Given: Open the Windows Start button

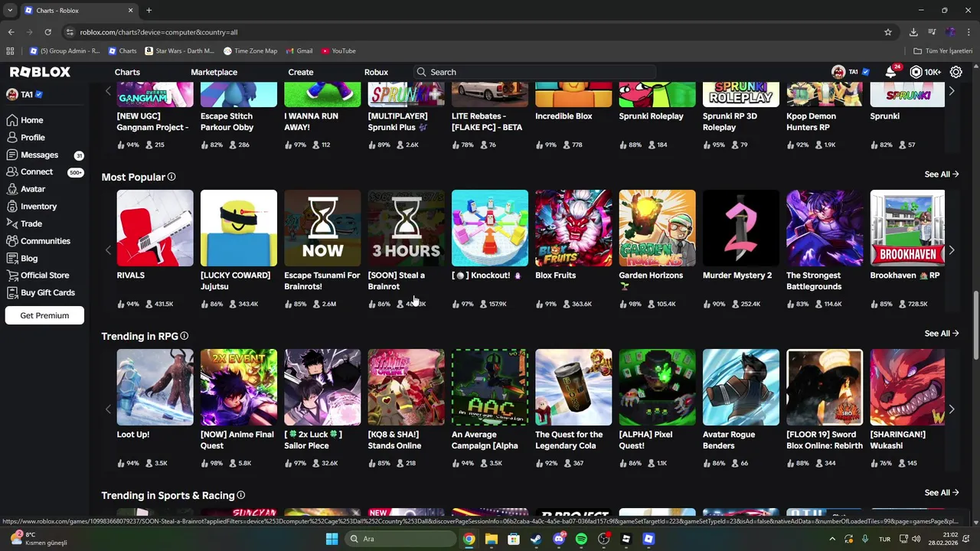Looking at the screenshot, I should (x=332, y=539).
